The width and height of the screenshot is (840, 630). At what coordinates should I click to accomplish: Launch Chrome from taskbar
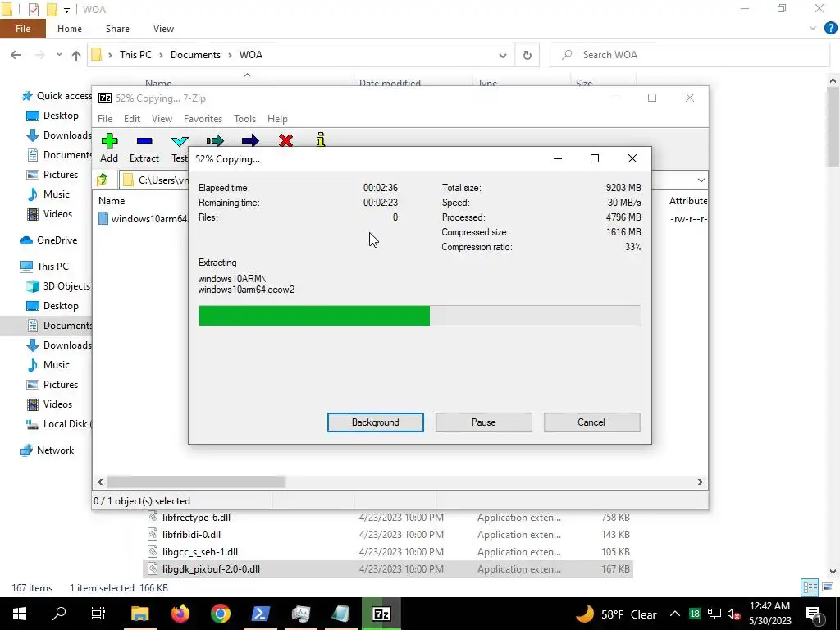(x=220, y=614)
